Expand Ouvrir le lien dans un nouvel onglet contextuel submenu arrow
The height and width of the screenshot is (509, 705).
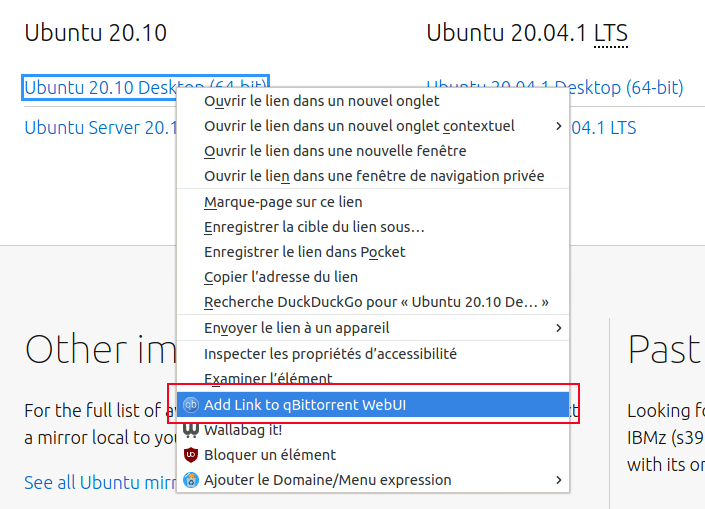coord(558,126)
